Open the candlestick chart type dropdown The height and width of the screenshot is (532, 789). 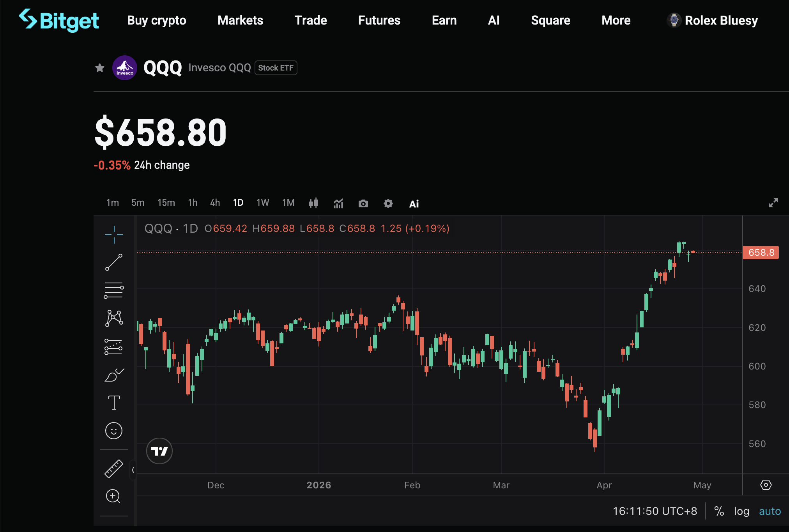(x=313, y=203)
